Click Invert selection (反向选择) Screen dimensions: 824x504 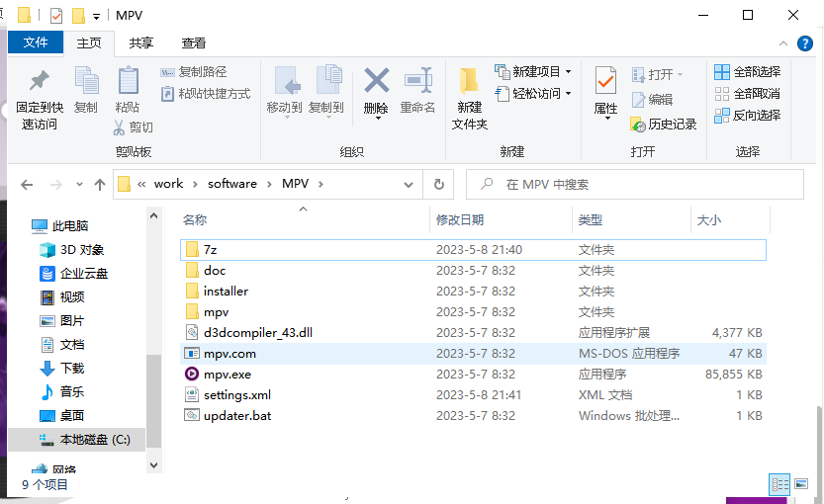click(x=747, y=116)
